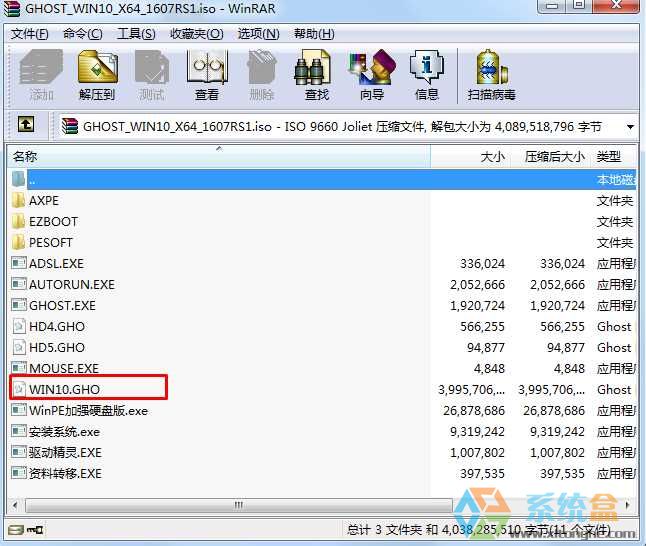Click the 安装系统.exe file icon
The height and width of the screenshot is (546, 646).
pyautogui.click(x=19, y=431)
